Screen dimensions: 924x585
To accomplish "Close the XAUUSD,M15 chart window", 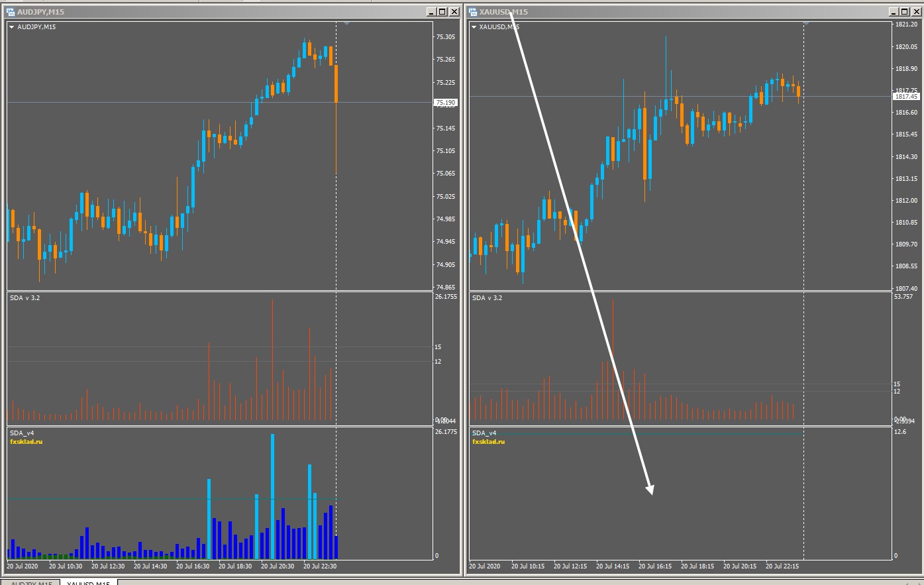I will 917,12.
